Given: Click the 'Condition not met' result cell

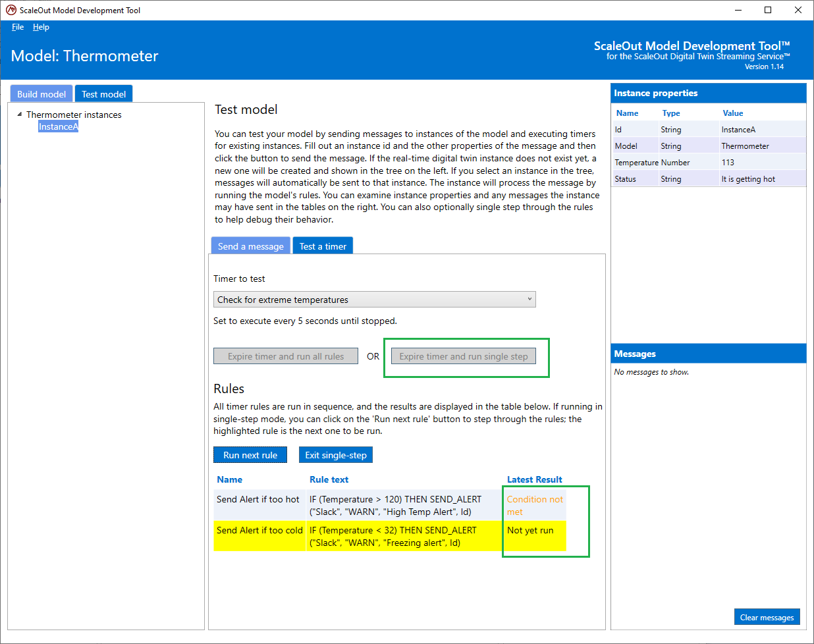Looking at the screenshot, I should click(x=535, y=506).
